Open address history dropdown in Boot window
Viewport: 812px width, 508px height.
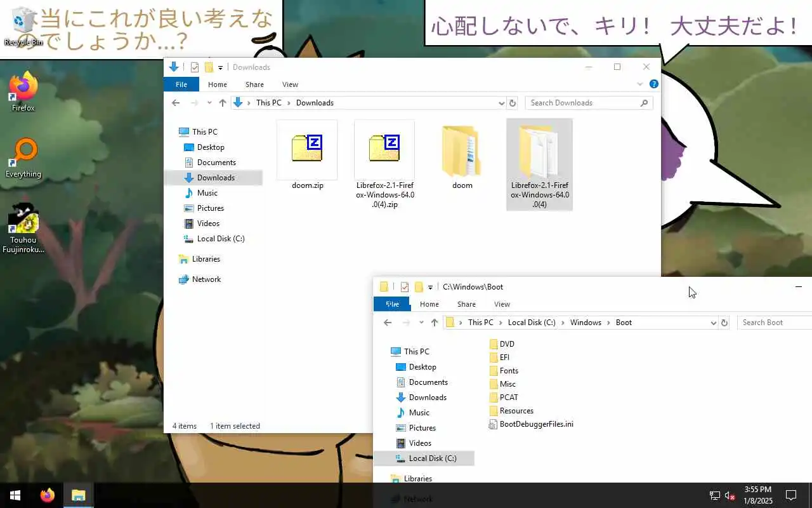pyautogui.click(x=713, y=323)
